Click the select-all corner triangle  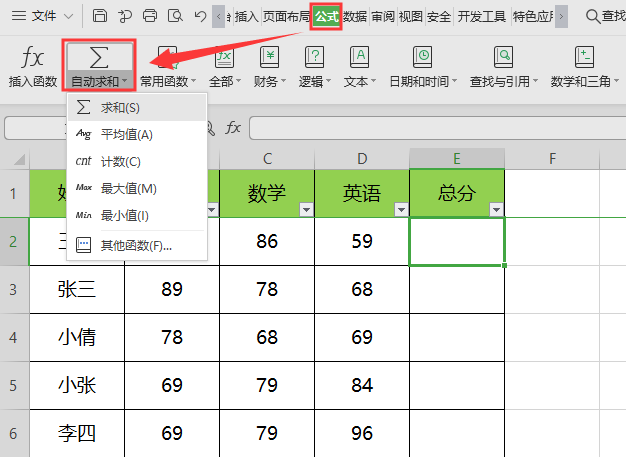pos(20,160)
